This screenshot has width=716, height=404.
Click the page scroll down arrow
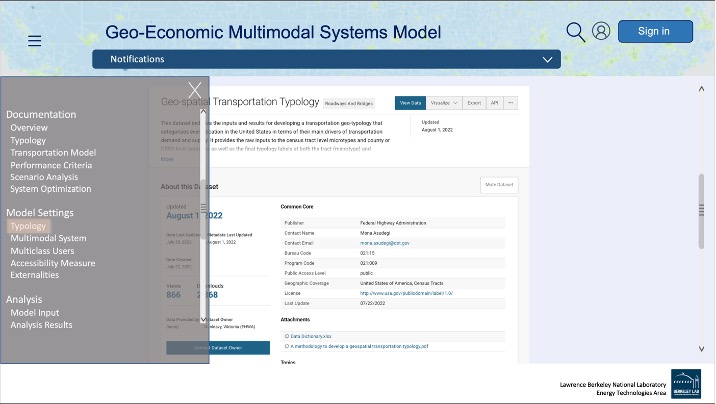[x=701, y=349]
